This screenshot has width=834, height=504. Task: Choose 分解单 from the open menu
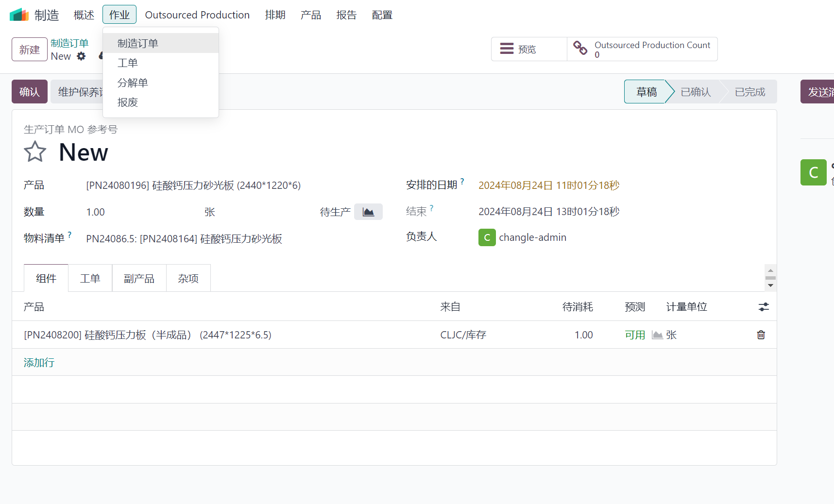[x=133, y=83]
